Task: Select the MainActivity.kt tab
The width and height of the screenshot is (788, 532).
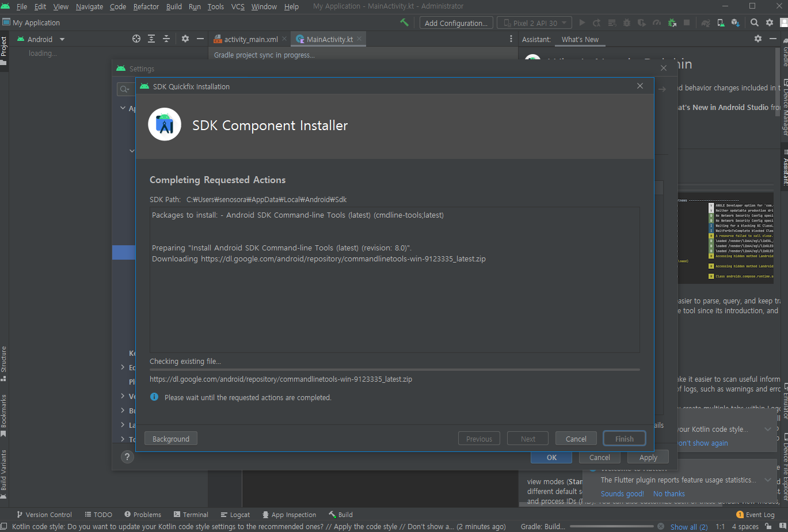Action: 329,39
